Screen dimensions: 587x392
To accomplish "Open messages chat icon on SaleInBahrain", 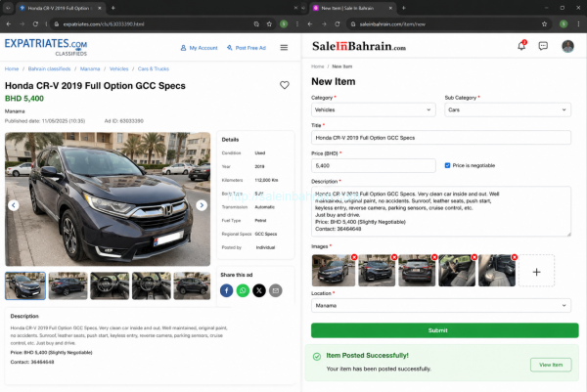I will coord(543,46).
